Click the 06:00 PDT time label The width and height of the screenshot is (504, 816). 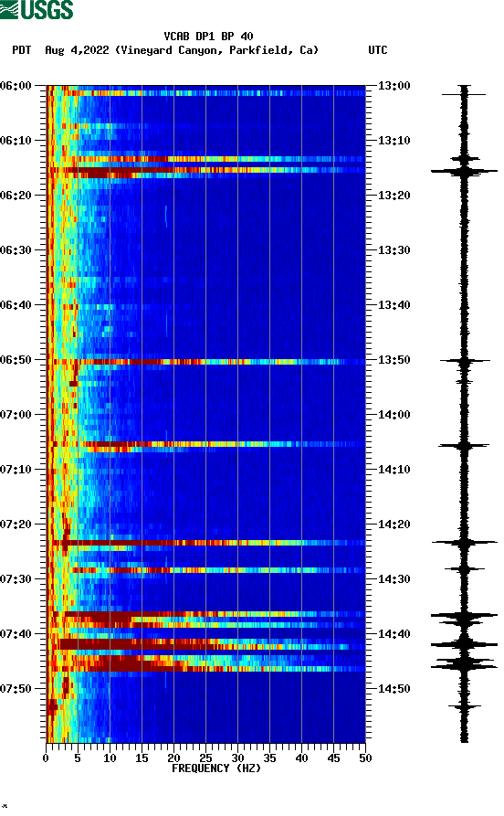tap(16, 85)
